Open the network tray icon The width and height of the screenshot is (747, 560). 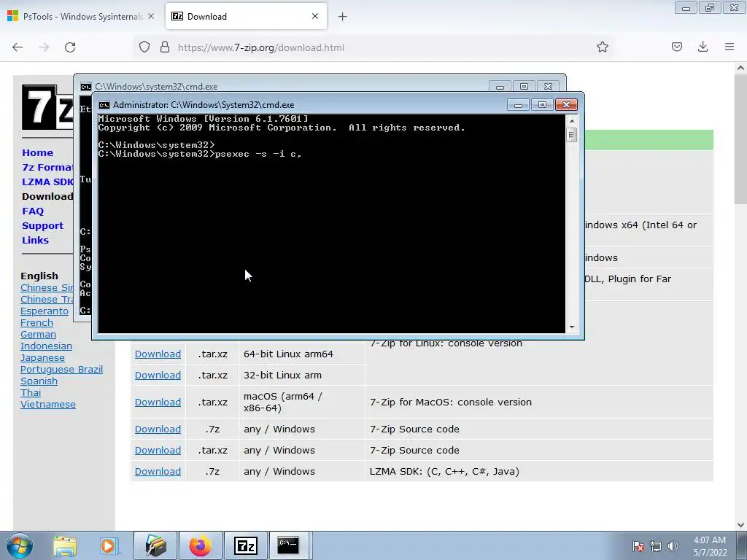[x=656, y=546]
